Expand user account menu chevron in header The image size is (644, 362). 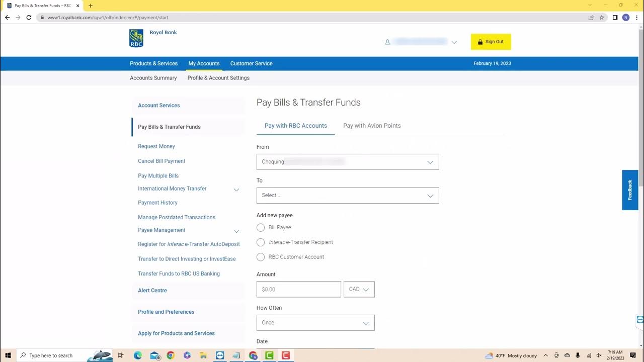coord(454,42)
